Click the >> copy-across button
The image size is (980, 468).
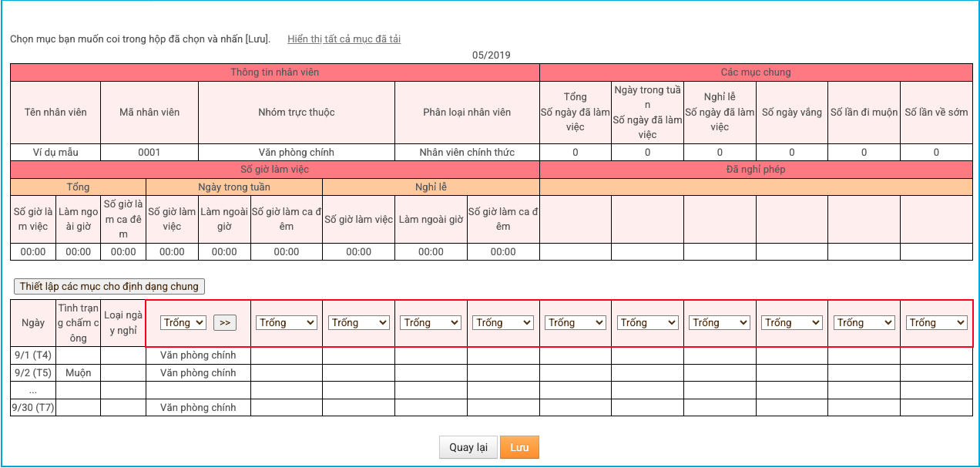pyautogui.click(x=224, y=323)
